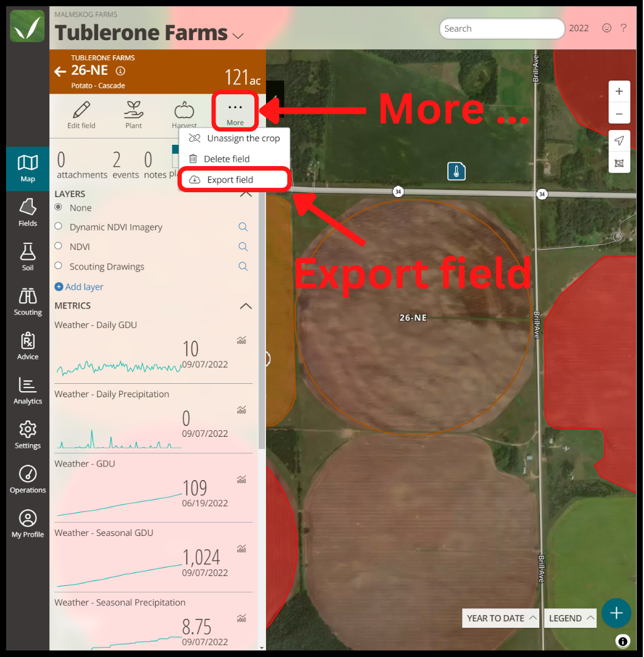The width and height of the screenshot is (644, 657).
Task: Open the Scouting binoculars section
Action: point(27,302)
